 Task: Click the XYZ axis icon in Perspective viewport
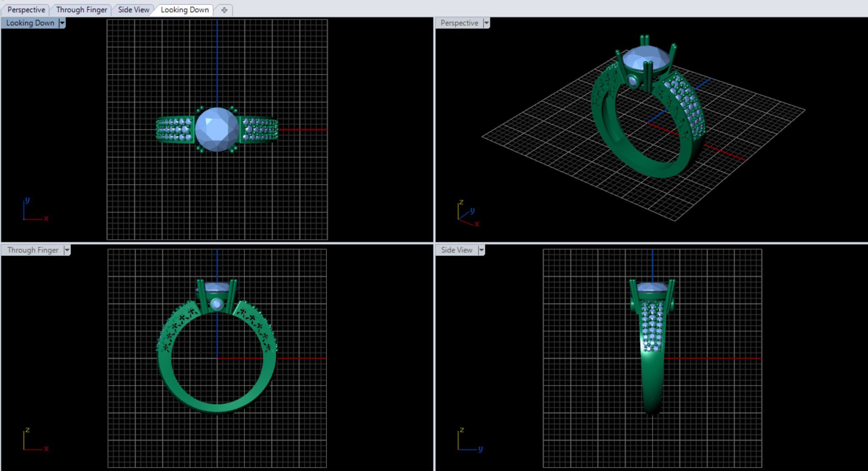point(467,214)
